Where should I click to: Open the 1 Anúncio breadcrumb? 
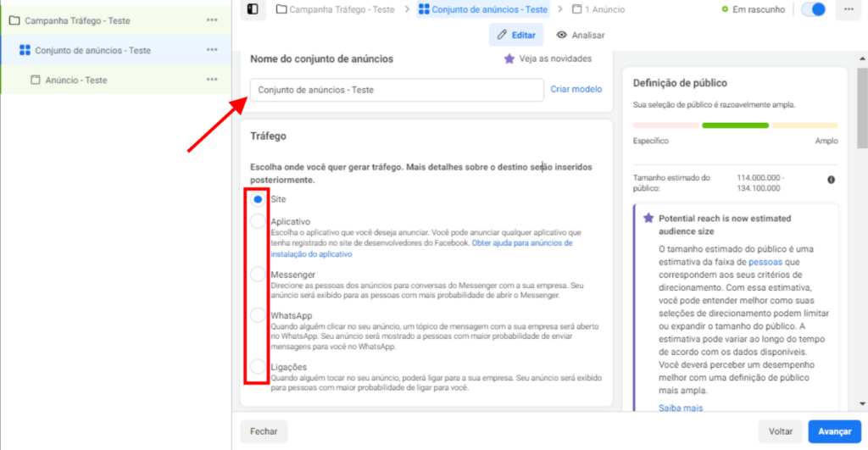pos(598,9)
